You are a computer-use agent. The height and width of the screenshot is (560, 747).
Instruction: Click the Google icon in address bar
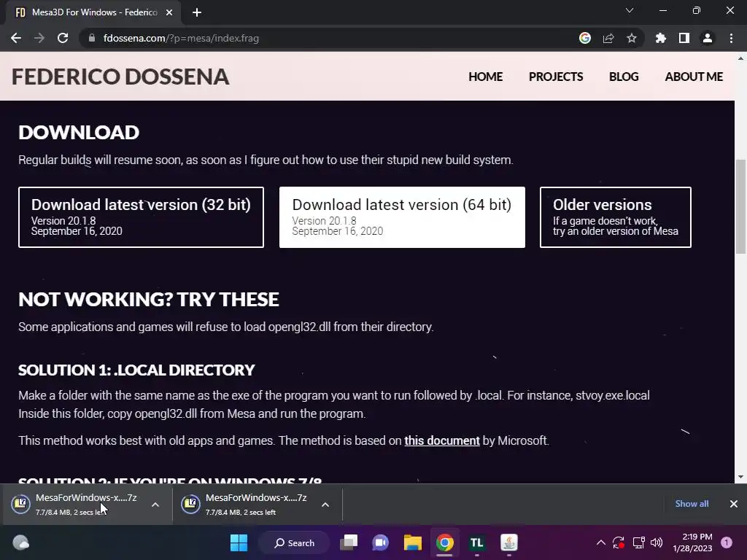(x=585, y=38)
